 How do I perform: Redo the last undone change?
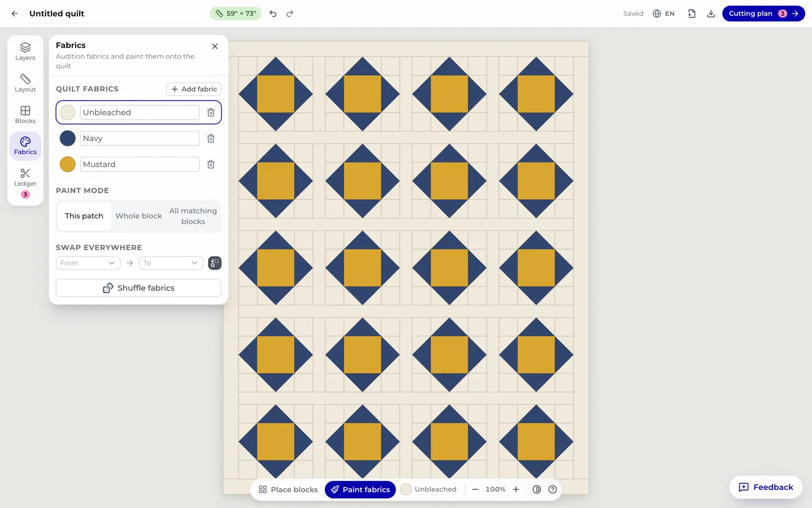coord(290,14)
